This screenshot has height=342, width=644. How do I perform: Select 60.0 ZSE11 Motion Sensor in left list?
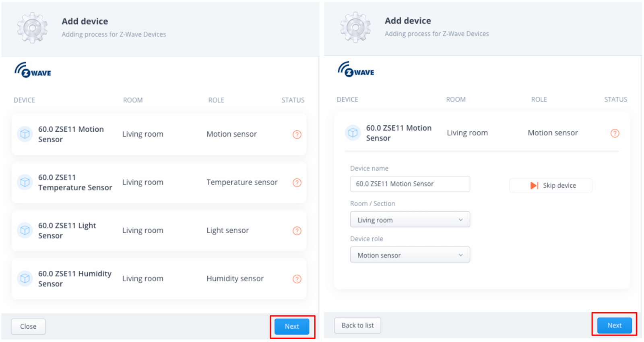(x=159, y=134)
